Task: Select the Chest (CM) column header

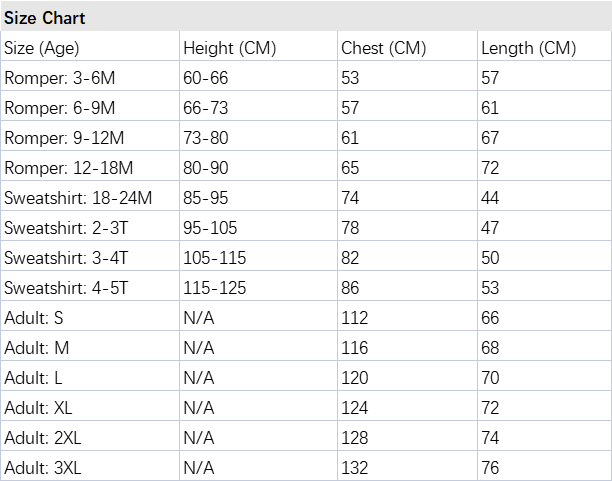Action: click(383, 48)
